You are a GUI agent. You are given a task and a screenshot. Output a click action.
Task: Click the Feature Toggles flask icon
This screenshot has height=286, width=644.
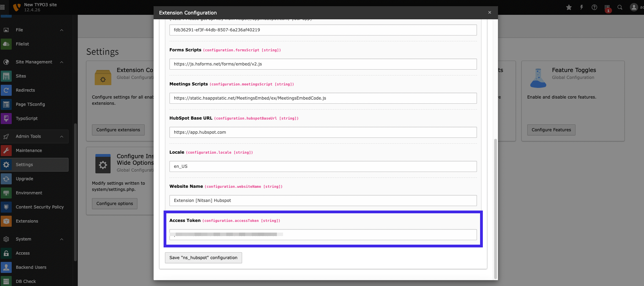coord(538,78)
